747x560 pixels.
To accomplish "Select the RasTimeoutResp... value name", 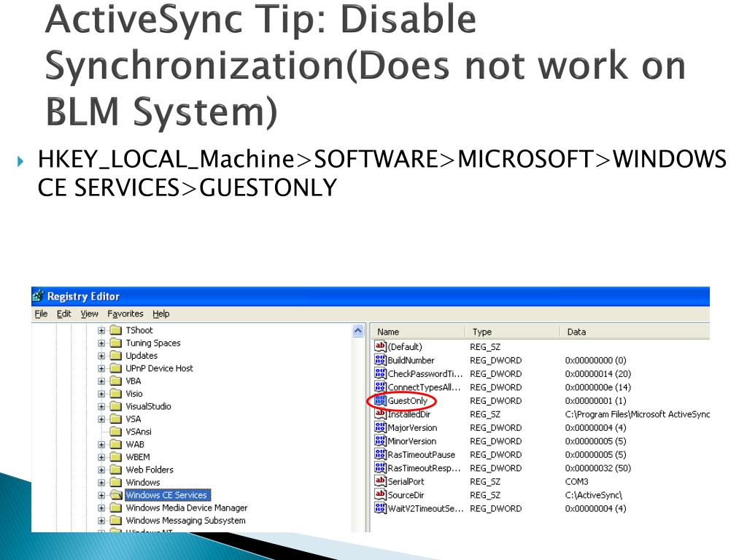I will point(424,468).
